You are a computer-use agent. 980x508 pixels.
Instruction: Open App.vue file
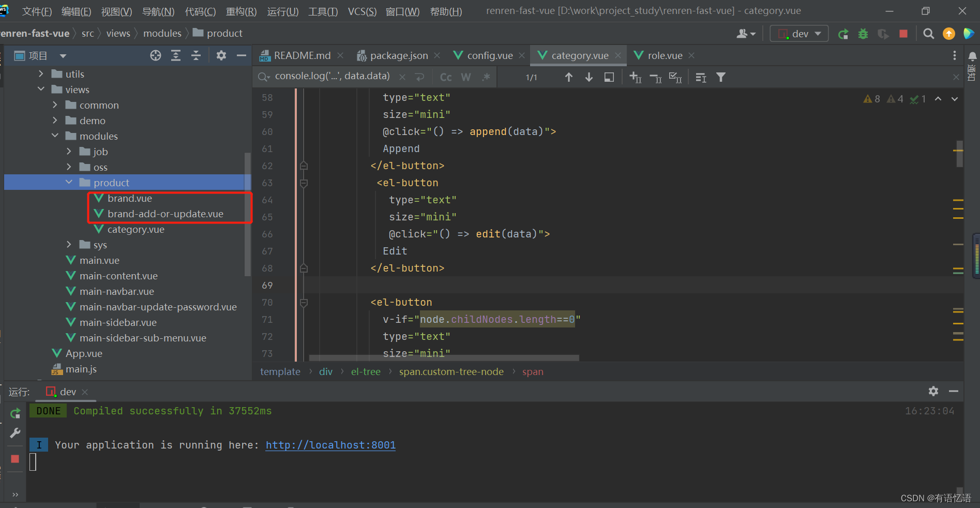click(83, 353)
